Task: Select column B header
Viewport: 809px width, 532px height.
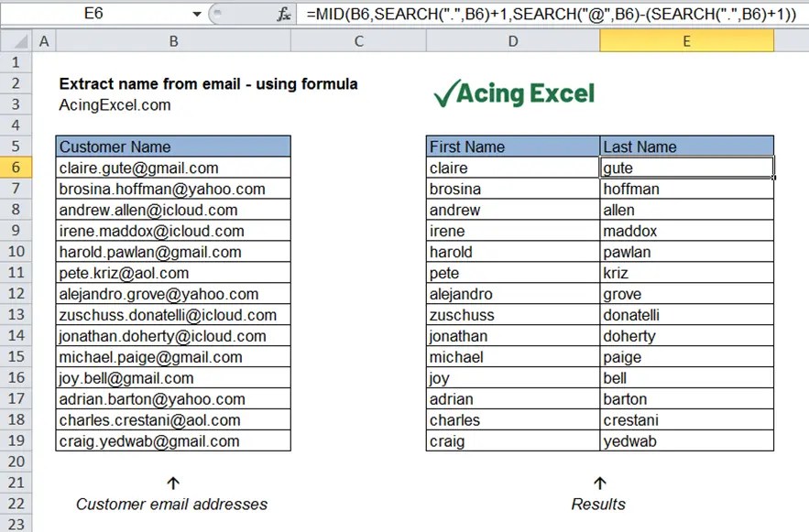Action: pyautogui.click(x=172, y=40)
